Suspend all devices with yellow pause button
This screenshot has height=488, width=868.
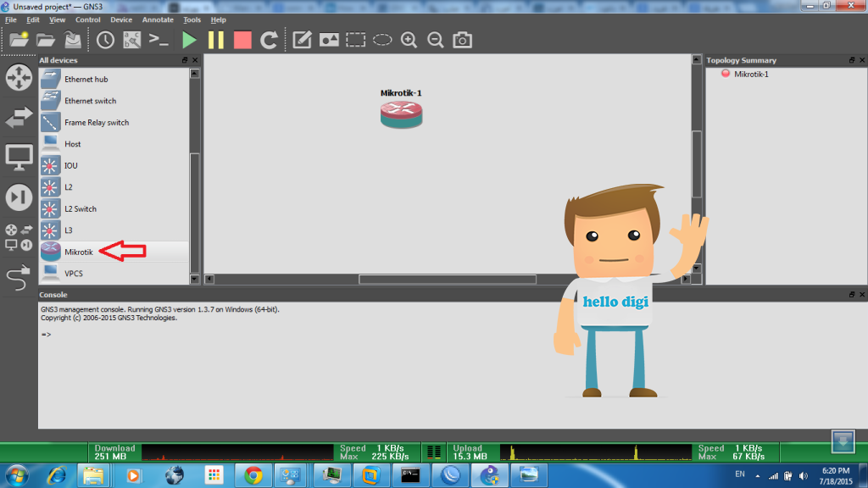(x=216, y=40)
